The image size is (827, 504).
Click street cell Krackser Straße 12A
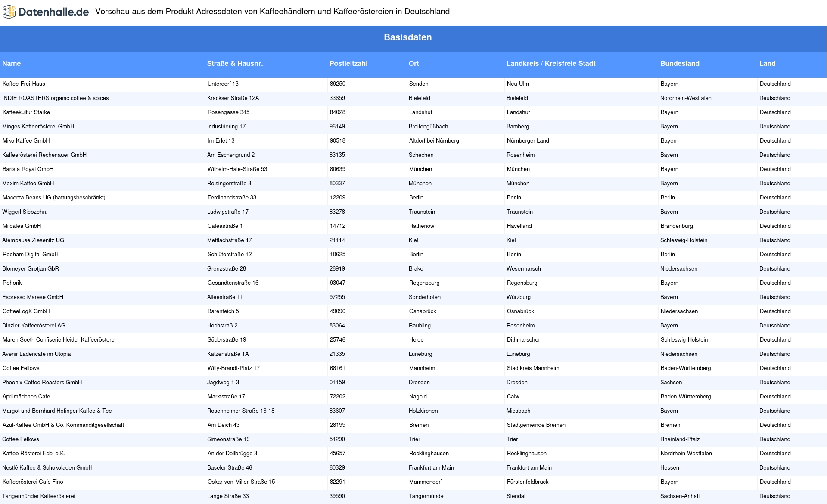[233, 98]
